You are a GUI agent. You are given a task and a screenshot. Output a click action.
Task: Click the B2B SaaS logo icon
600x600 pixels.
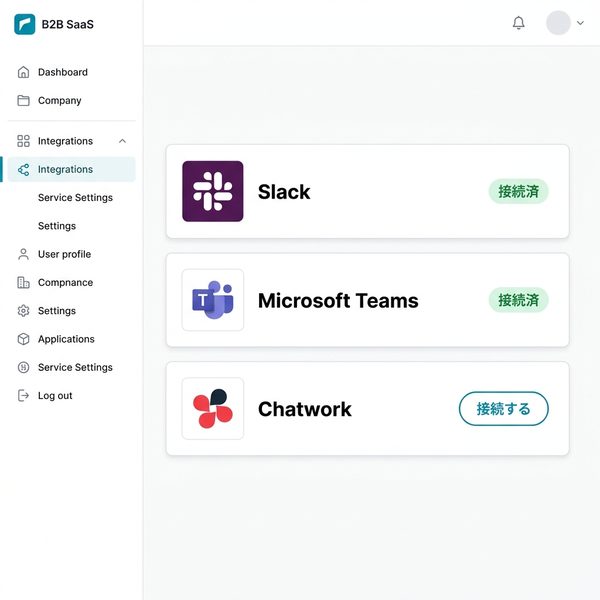click(24, 24)
